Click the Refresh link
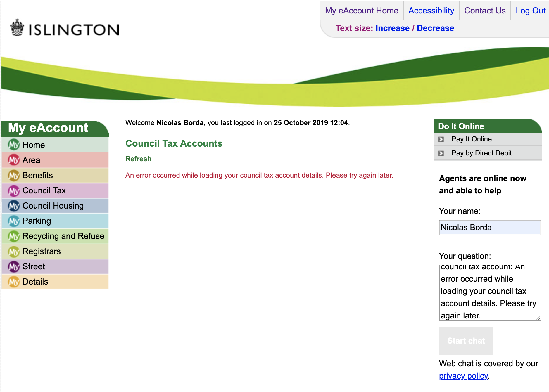This screenshot has width=549, height=392. 138,159
